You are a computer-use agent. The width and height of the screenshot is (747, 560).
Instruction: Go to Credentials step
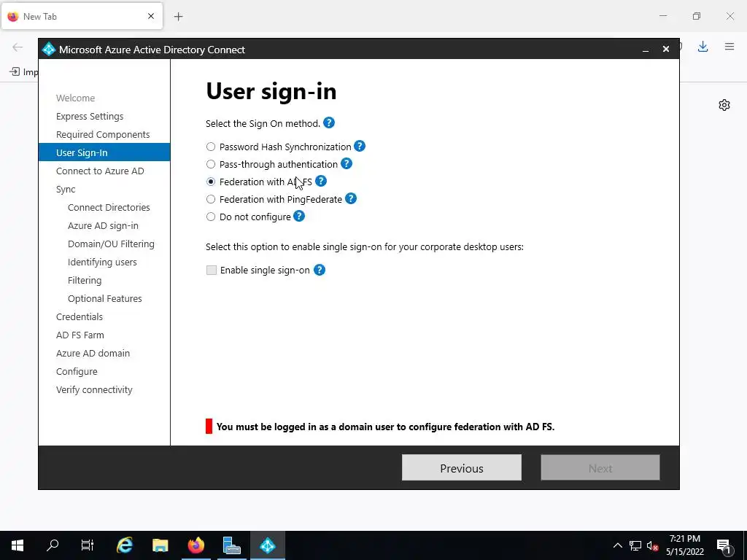[79, 316]
